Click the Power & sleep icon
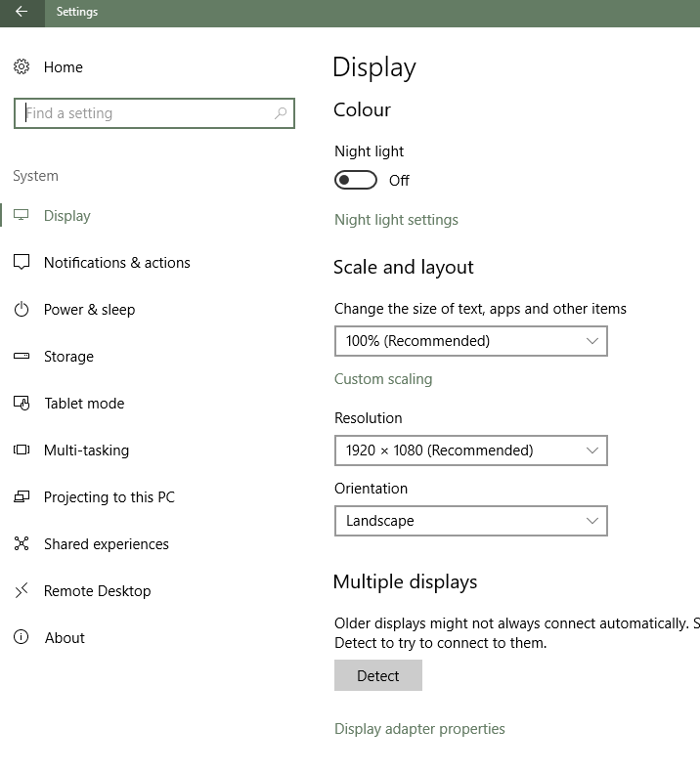The height and width of the screenshot is (772, 700). (x=22, y=309)
